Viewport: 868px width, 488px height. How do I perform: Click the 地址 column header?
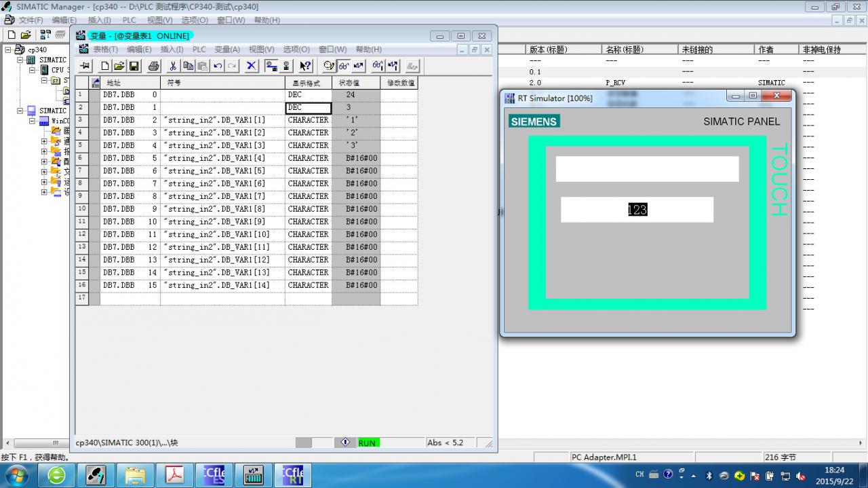(130, 83)
